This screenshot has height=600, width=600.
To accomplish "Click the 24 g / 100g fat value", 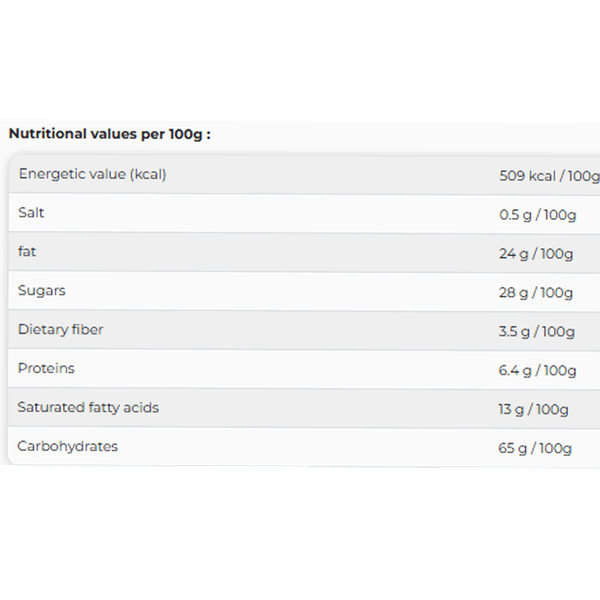I will 536,253.
